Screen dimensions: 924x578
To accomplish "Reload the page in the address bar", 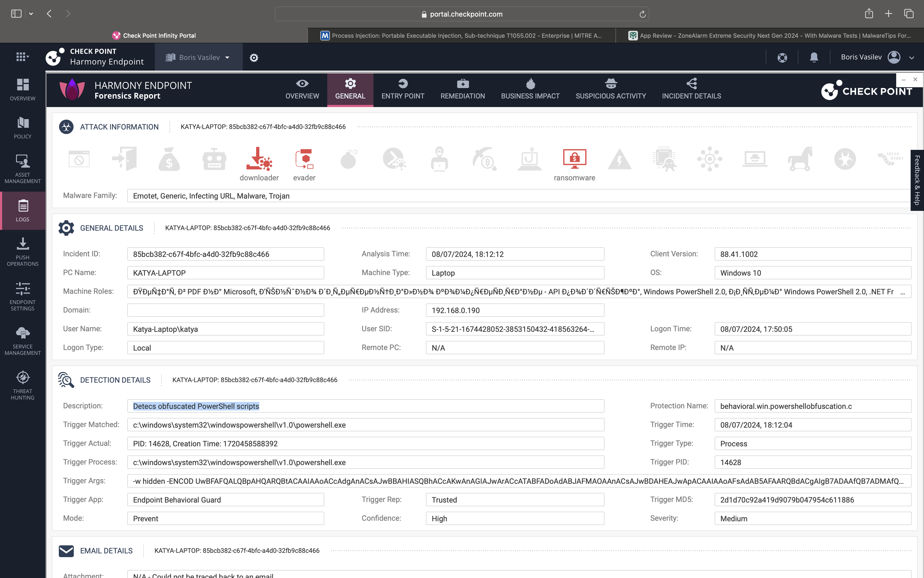I will pyautogui.click(x=642, y=14).
